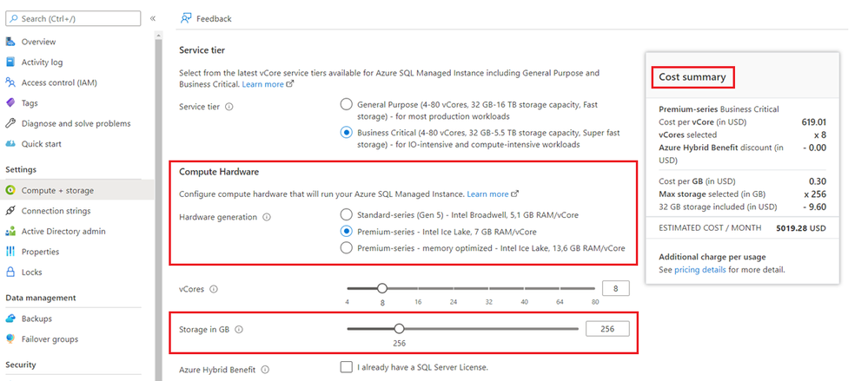The width and height of the screenshot is (868, 381).
Task: Click vCores slider track at 32
Action: (489, 288)
